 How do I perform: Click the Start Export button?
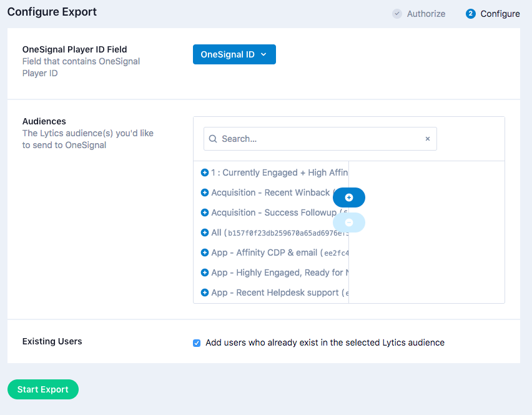43,389
